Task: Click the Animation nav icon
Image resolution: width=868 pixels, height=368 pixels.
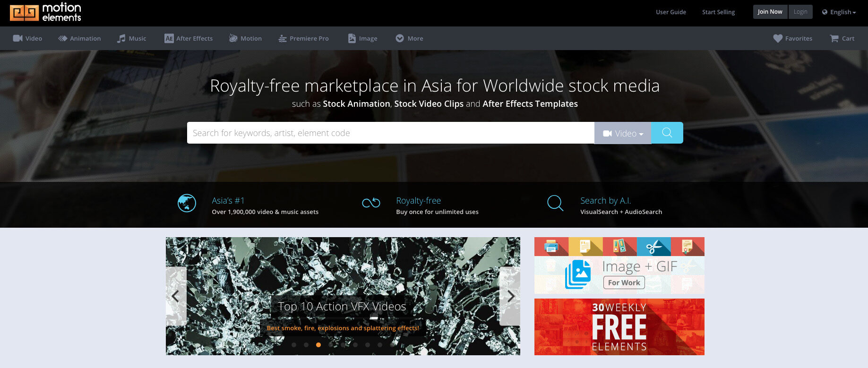Action: tap(63, 38)
